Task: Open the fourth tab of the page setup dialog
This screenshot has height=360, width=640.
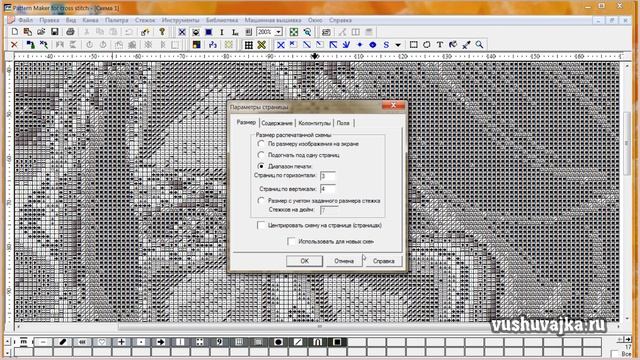Action: coord(343,123)
